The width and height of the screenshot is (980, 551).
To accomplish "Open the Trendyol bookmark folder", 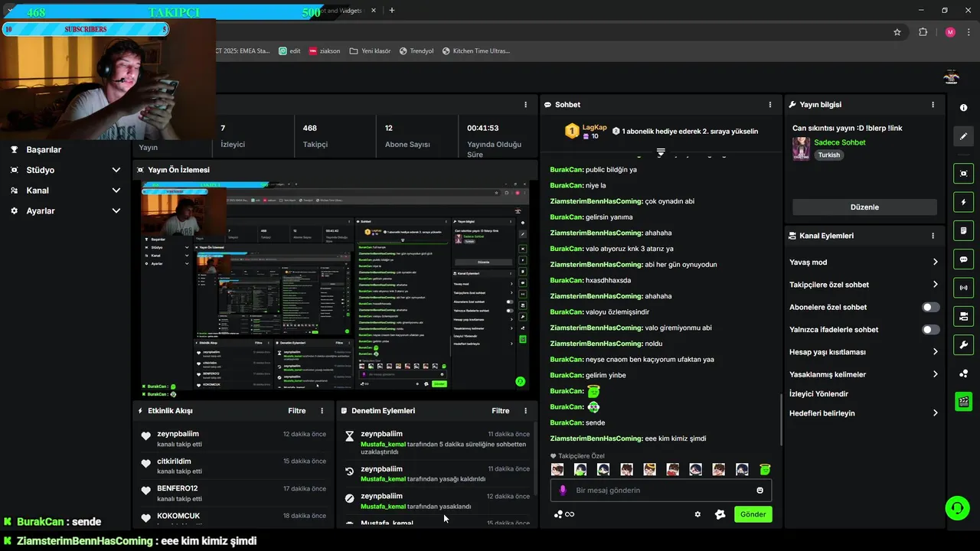I will pos(416,51).
